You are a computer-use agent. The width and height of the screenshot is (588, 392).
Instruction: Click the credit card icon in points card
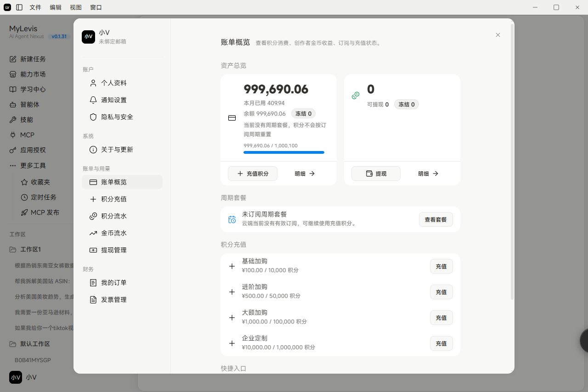232,118
